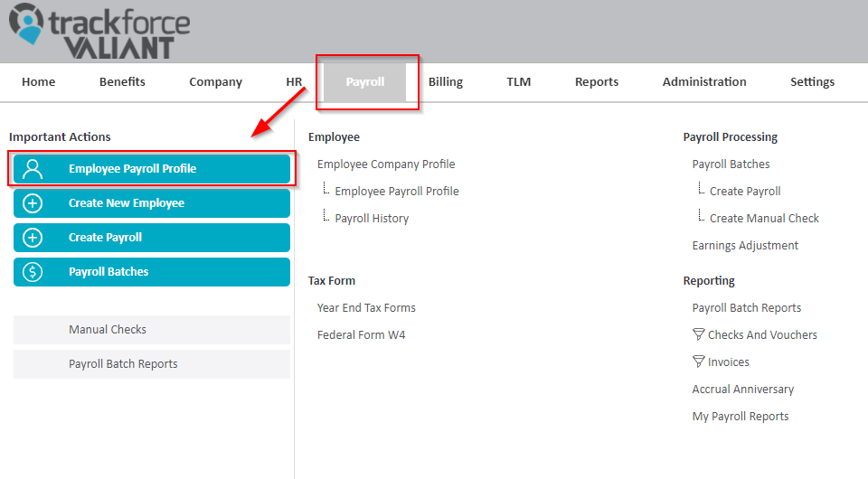Open Earnings Adjustment link
The image size is (868, 479).
tap(745, 246)
